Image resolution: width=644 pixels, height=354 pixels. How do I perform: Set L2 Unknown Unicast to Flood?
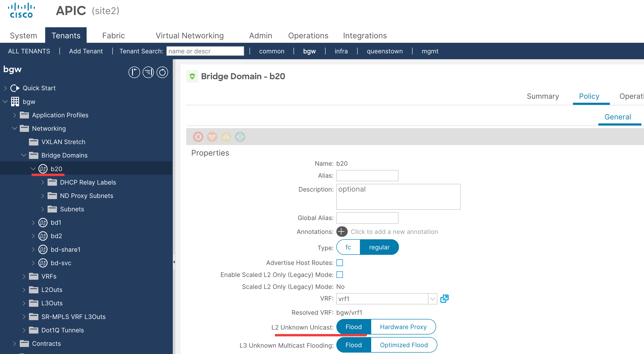click(354, 327)
